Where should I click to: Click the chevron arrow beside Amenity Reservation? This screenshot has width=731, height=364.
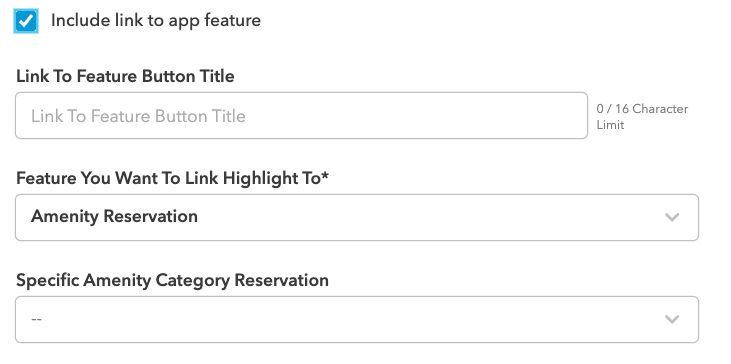point(672,217)
